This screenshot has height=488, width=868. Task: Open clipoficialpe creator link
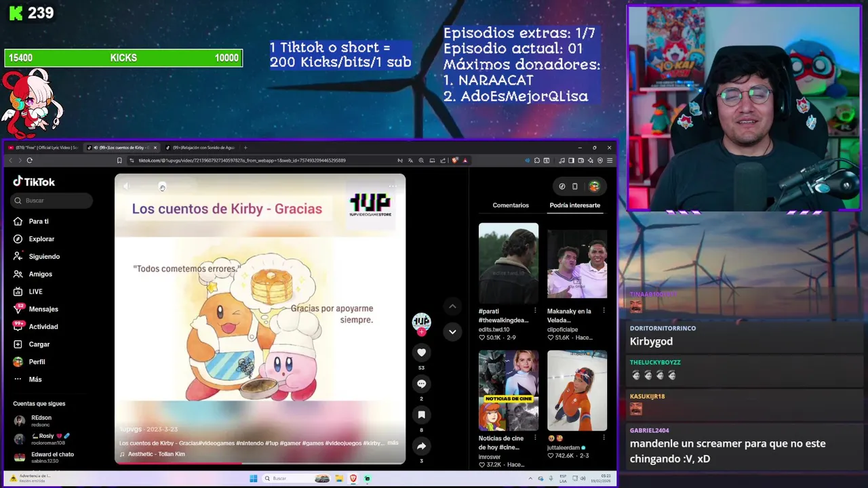563,329
